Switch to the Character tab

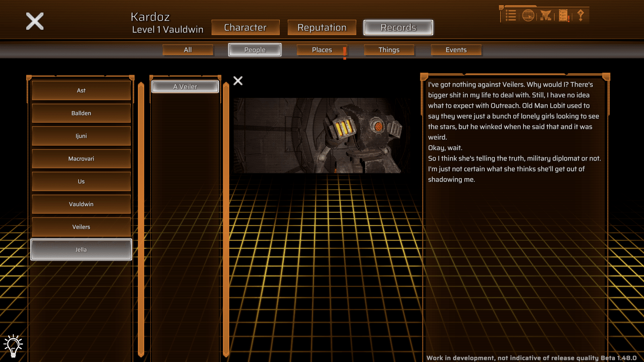point(245,27)
